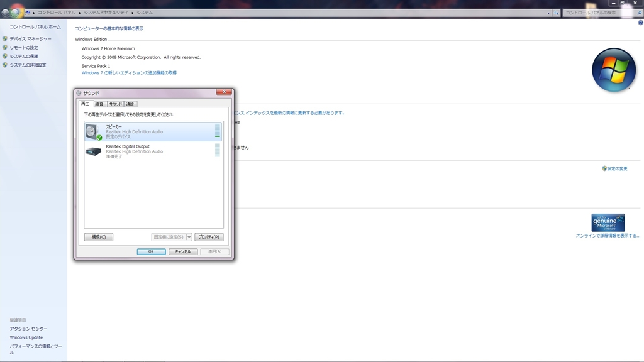Click the サウンド dialog title icon
The image size is (644, 362).
pos(79,93)
